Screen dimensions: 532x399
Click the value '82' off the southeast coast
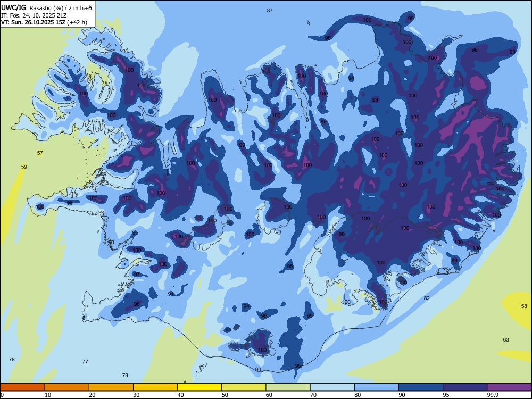[427, 298]
